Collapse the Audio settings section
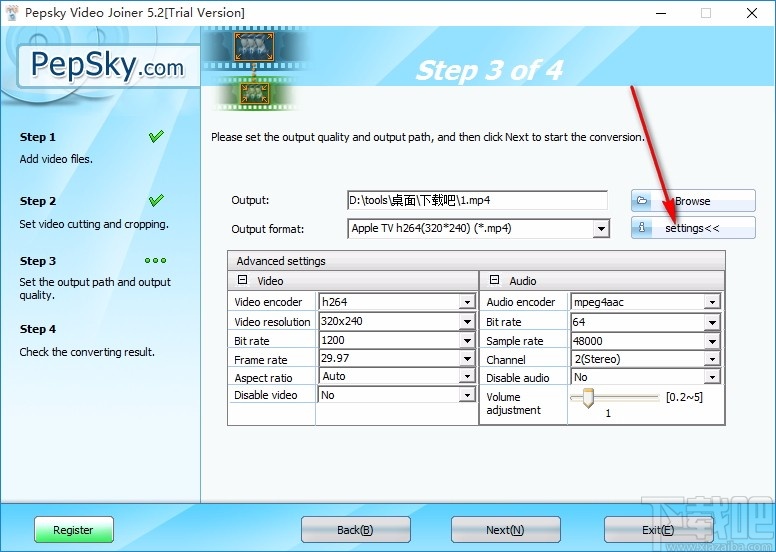This screenshot has width=776, height=552. coord(494,280)
